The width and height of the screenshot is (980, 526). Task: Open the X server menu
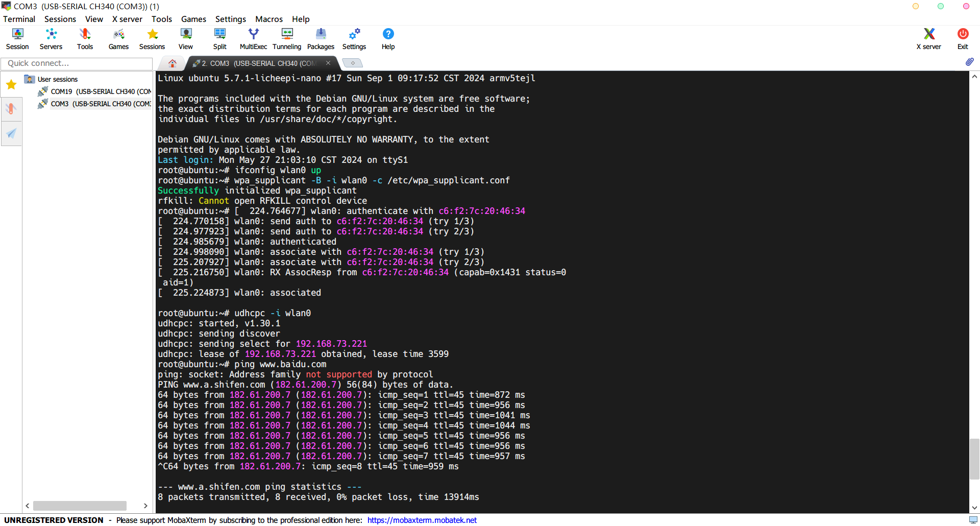click(127, 19)
